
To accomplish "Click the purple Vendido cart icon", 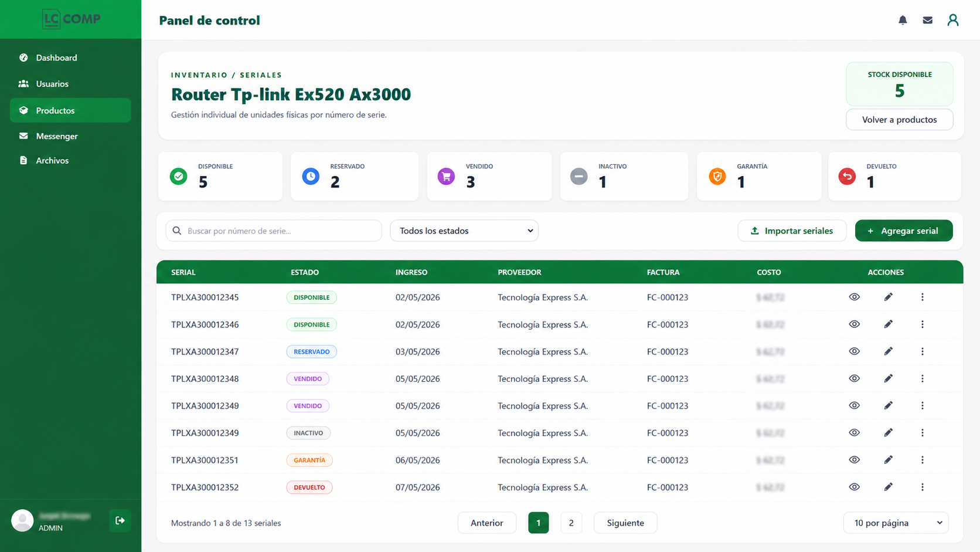I will point(446,176).
